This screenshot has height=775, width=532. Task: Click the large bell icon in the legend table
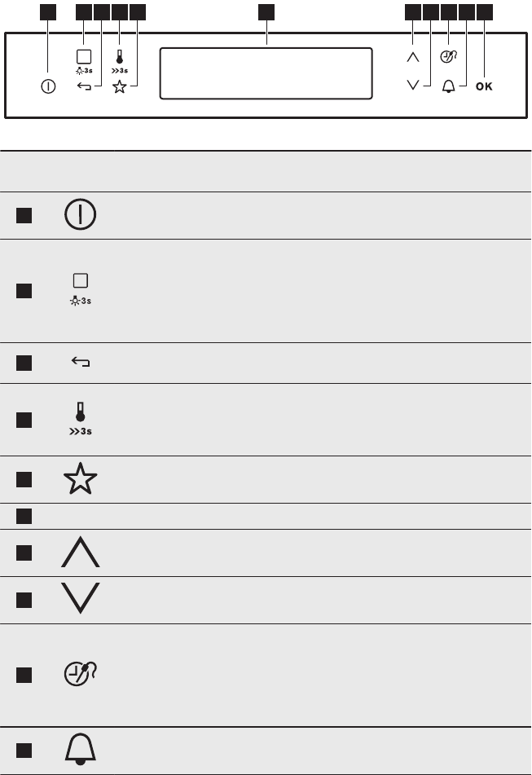80,747
